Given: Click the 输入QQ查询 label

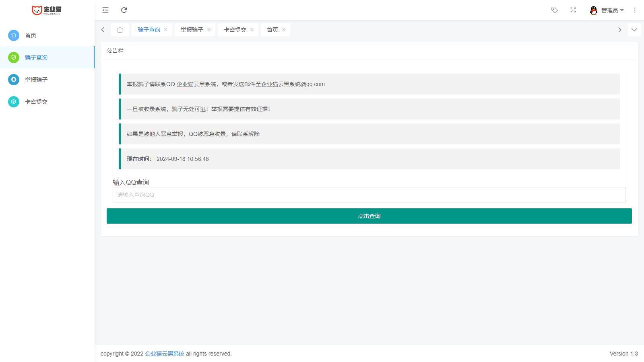Looking at the screenshot, I should (x=131, y=182).
